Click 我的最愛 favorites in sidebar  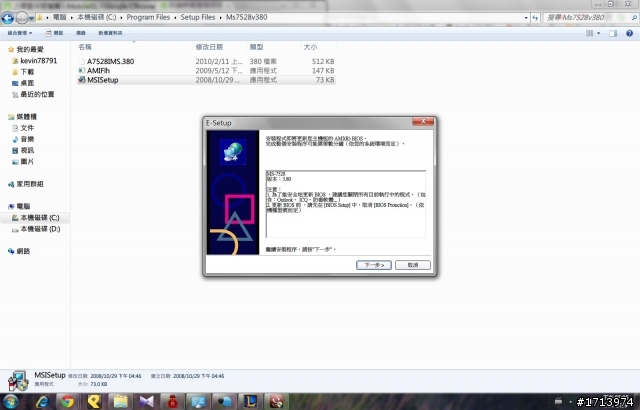30,49
